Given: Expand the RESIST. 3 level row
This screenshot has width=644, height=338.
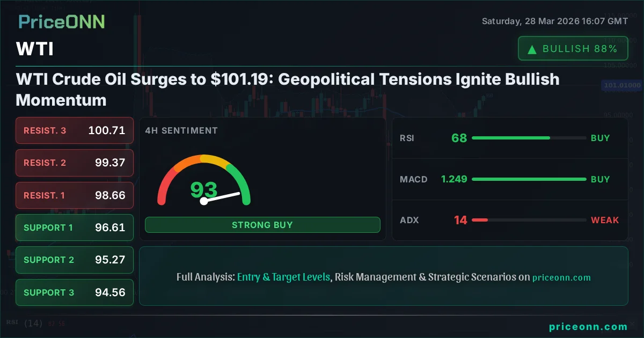Looking at the screenshot, I should click(74, 130).
